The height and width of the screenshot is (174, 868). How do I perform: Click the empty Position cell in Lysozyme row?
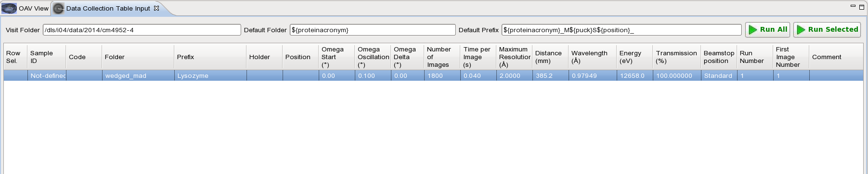point(300,75)
